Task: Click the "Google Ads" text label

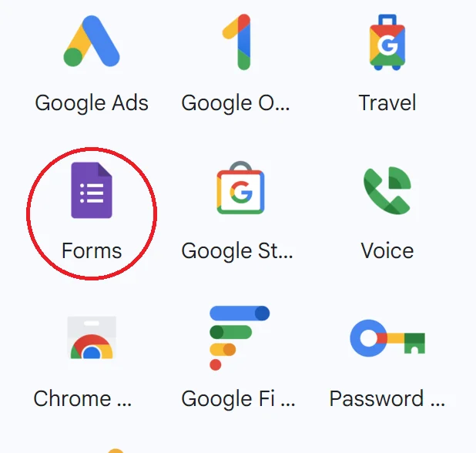Action: [92, 103]
